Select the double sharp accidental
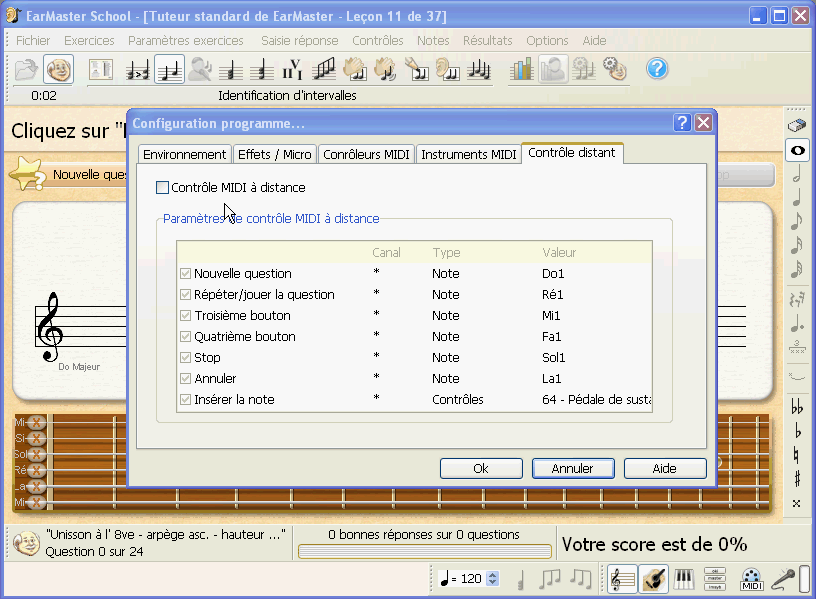 click(797, 503)
